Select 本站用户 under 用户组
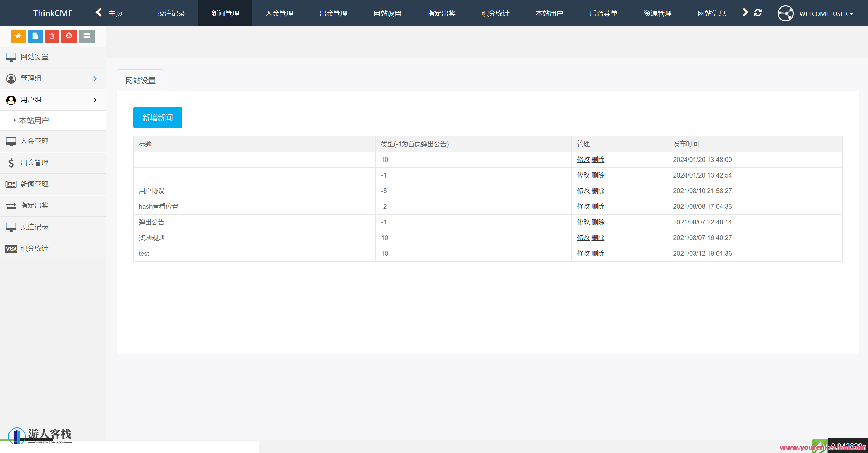 coord(34,121)
